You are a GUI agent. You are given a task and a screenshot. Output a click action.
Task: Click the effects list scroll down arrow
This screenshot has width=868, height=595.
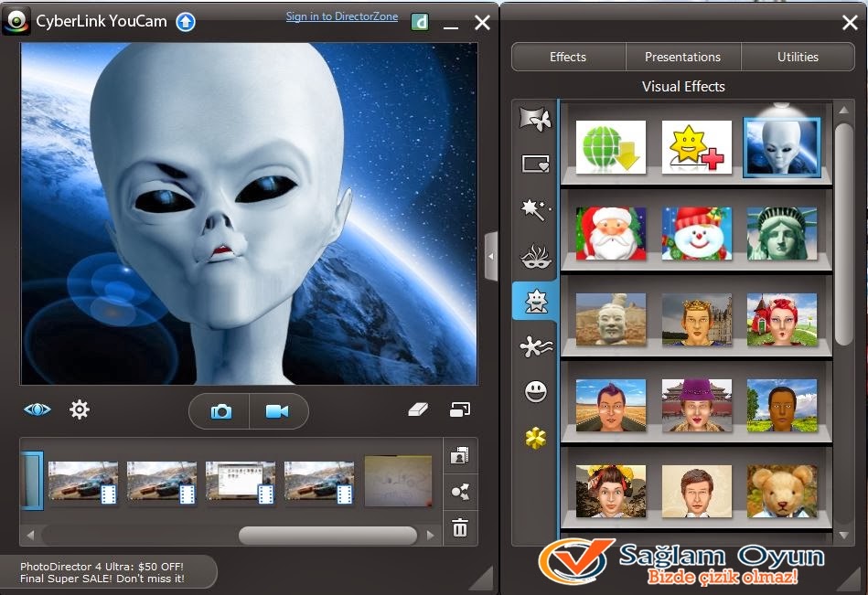click(x=843, y=535)
